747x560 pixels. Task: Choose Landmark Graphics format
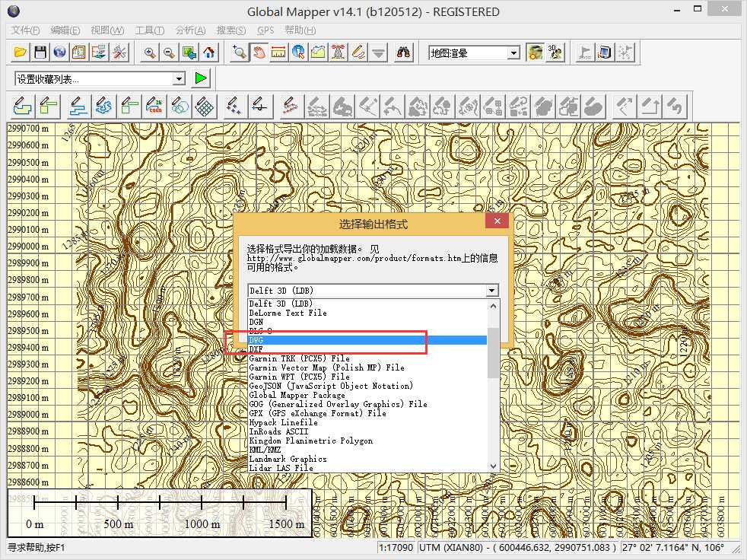click(x=367, y=459)
